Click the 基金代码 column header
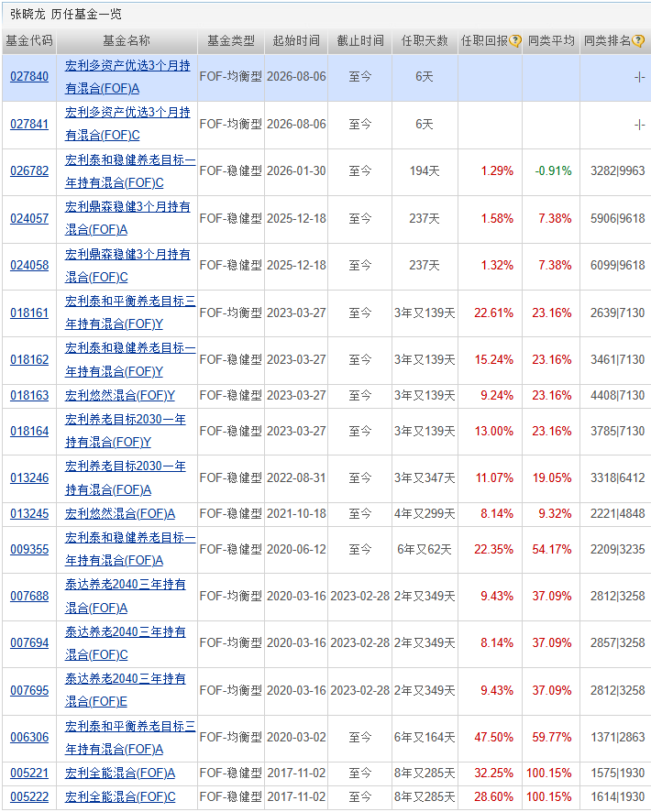Image resolution: width=651 pixels, height=812 pixels. (29, 41)
